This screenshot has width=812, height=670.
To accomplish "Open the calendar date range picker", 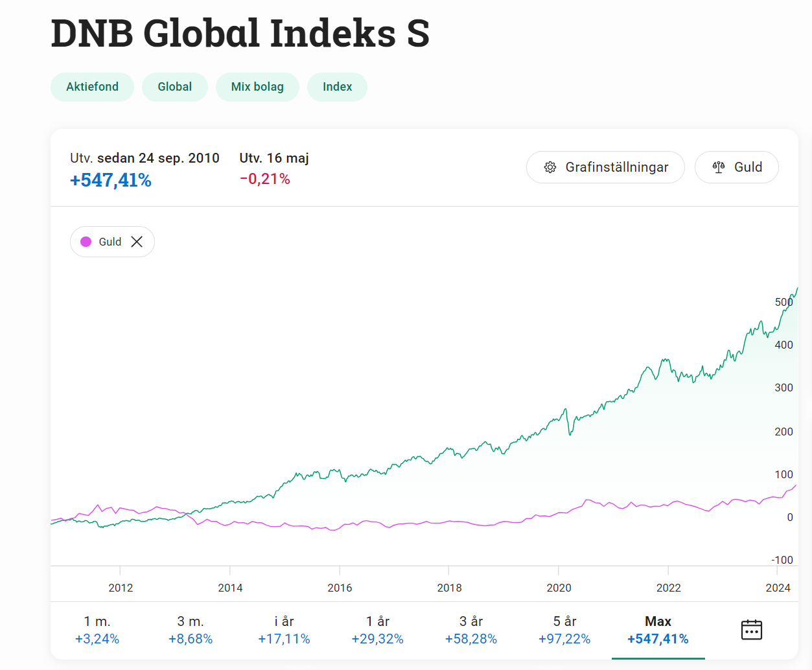I will (x=751, y=630).
